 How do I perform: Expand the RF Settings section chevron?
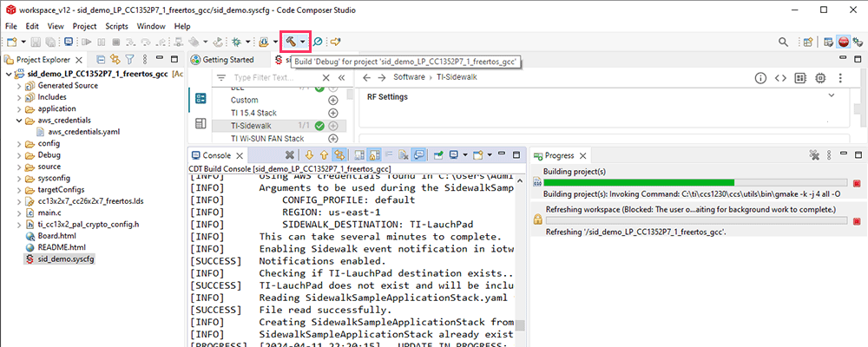click(x=831, y=95)
